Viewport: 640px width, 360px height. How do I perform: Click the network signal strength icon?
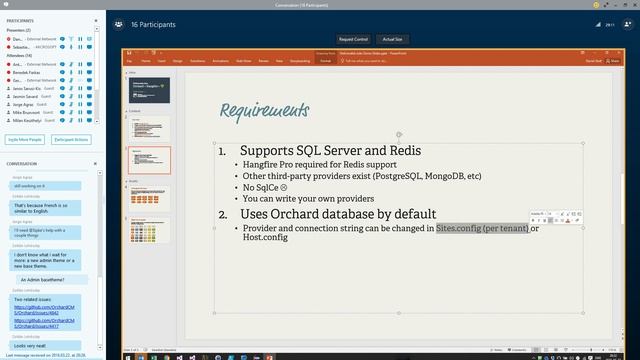coord(598,24)
